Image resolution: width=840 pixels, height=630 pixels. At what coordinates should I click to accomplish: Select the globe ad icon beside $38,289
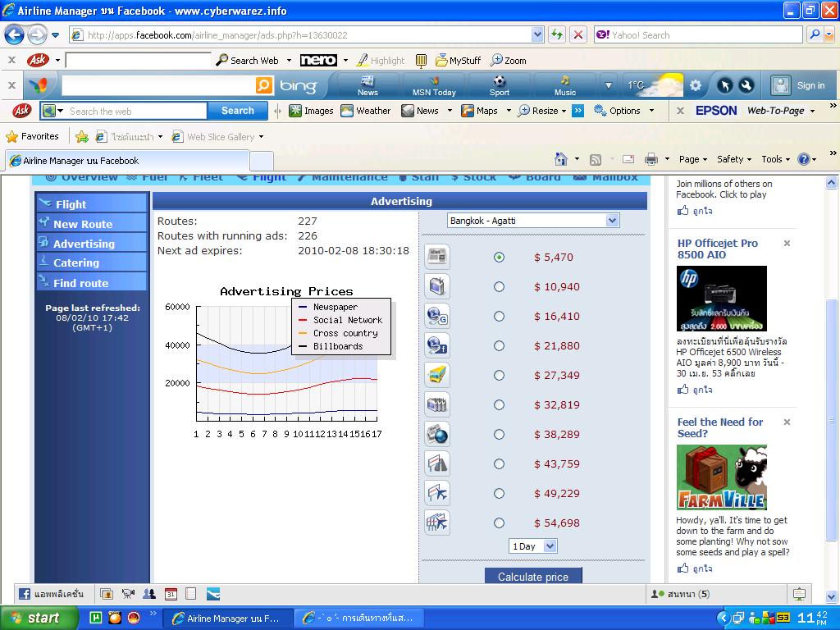tap(437, 434)
